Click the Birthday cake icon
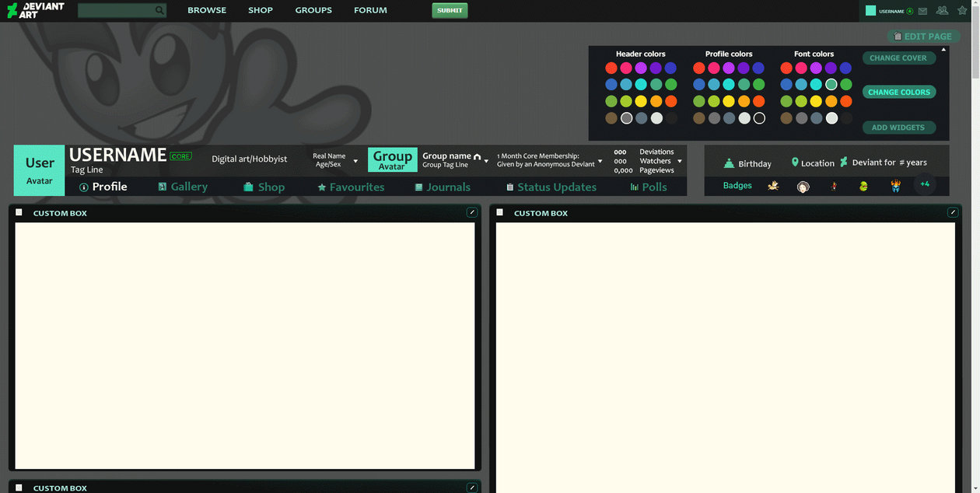980x493 pixels. tap(729, 163)
